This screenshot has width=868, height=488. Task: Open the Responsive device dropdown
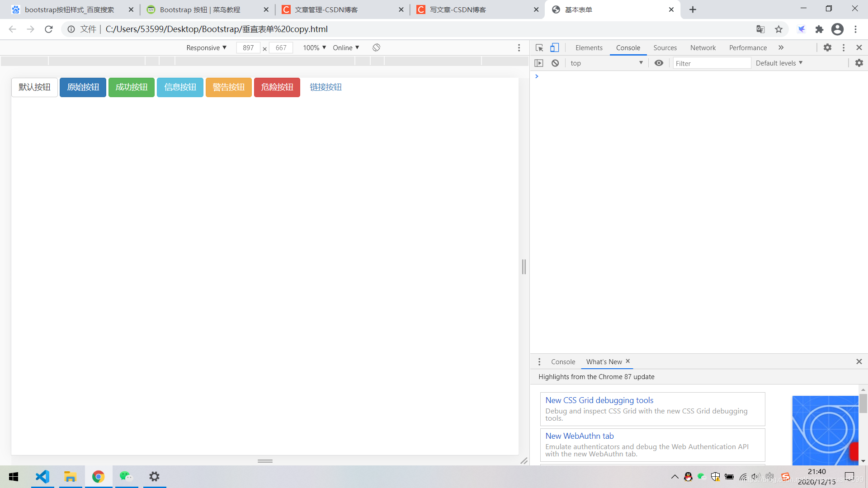[206, 47]
